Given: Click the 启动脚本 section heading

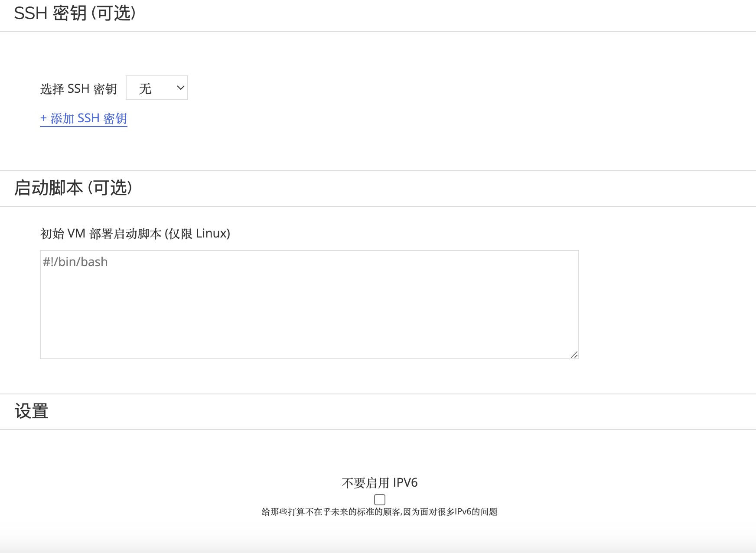Looking at the screenshot, I should 49,188.
